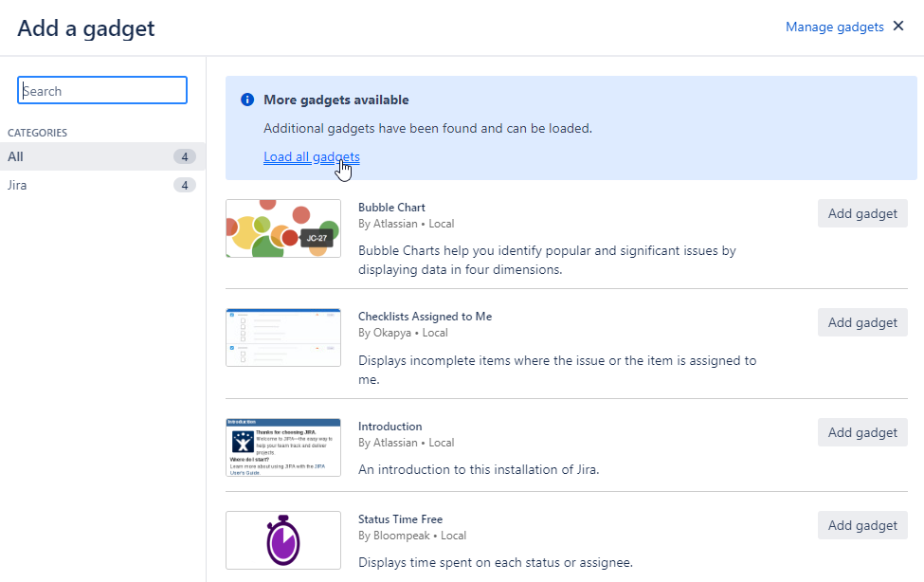
Task: Click the Status Time Free title
Action: pyautogui.click(x=400, y=519)
